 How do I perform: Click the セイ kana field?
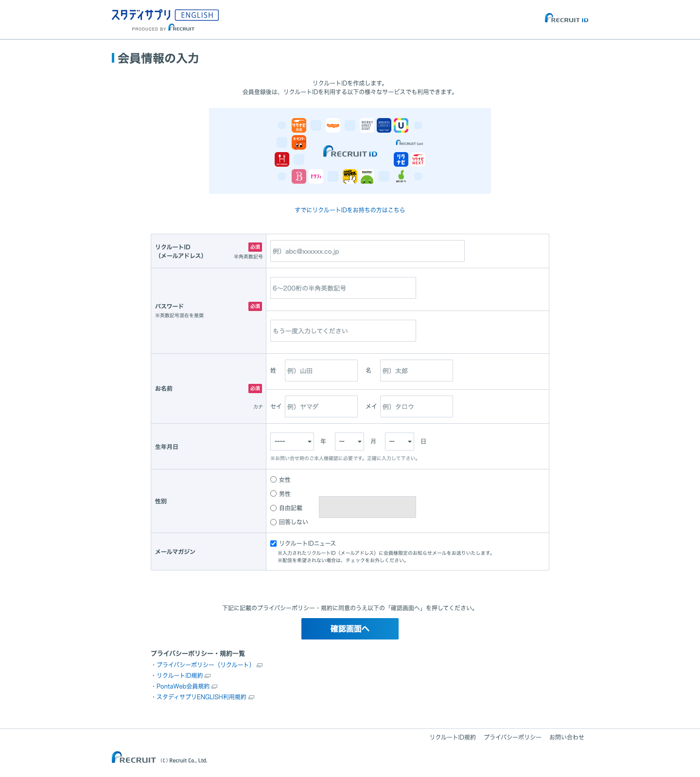coord(321,406)
